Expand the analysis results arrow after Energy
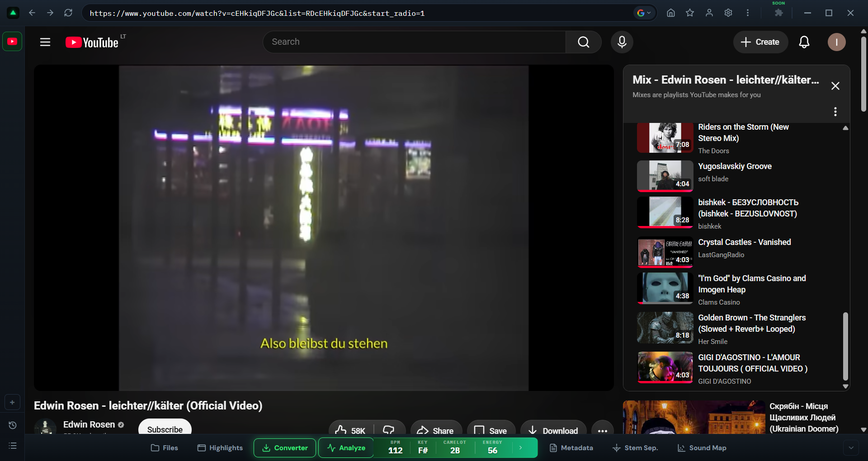The width and height of the screenshot is (868, 461). 521,448
